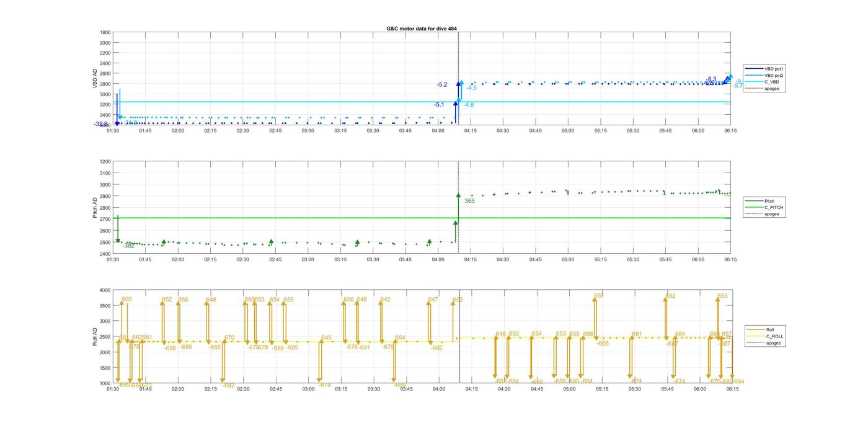Click the "-668" annotation in Roll plot
Image resolution: width=868 pixels, height=430 pixels.
click(x=602, y=343)
